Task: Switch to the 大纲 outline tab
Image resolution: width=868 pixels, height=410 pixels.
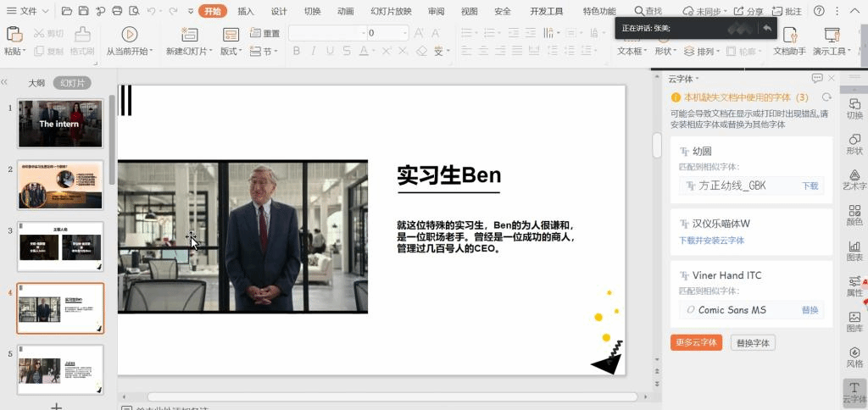Action: pyautogui.click(x=36, y=83)
